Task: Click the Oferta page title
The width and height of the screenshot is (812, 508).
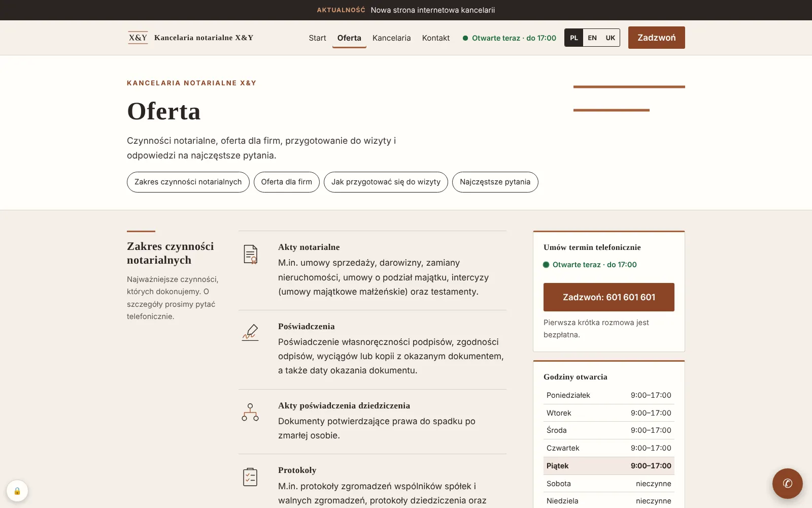Action: [x=163, y=111]
